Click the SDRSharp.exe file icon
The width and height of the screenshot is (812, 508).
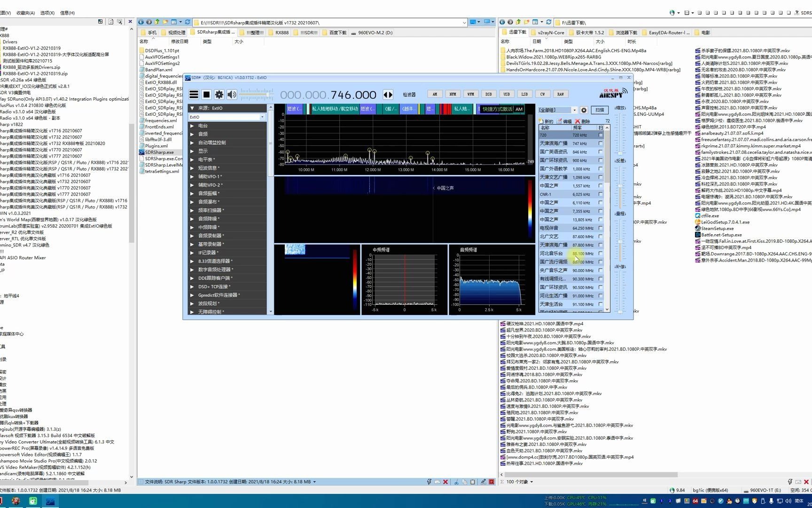(x=142, y=152)
